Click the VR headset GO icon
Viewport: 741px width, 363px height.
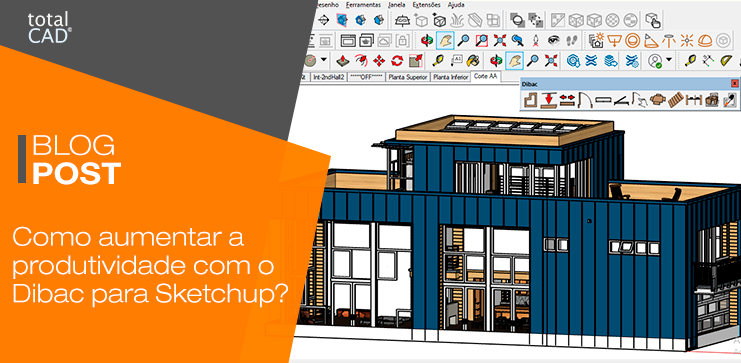coord(403,20)
